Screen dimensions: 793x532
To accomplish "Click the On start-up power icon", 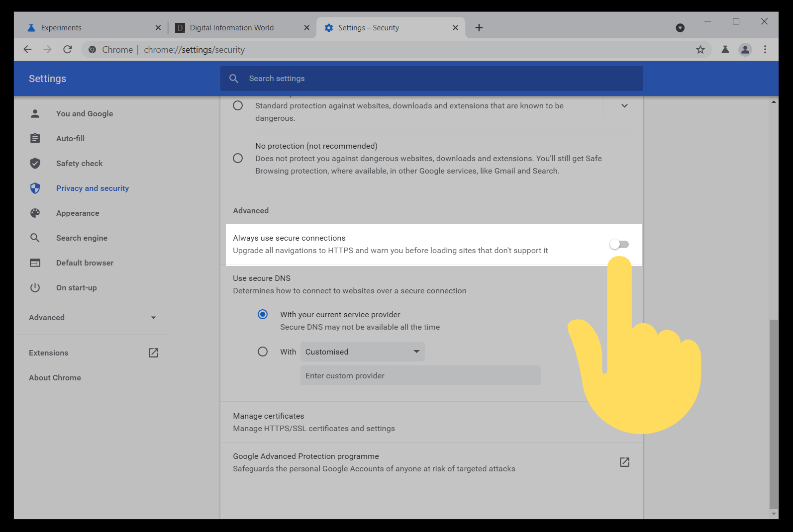I will [35, 287].
